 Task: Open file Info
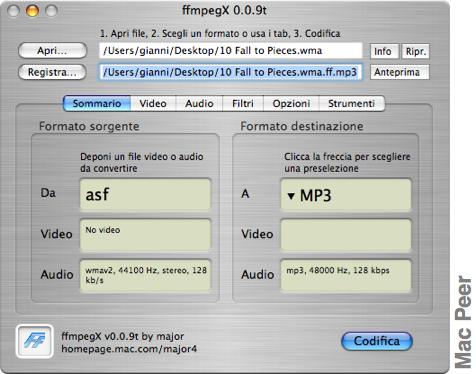[384, 52]
